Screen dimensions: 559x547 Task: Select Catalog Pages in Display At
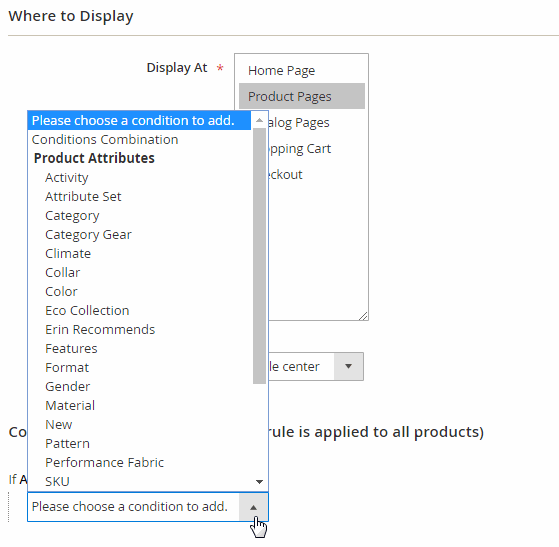(317, 122)
